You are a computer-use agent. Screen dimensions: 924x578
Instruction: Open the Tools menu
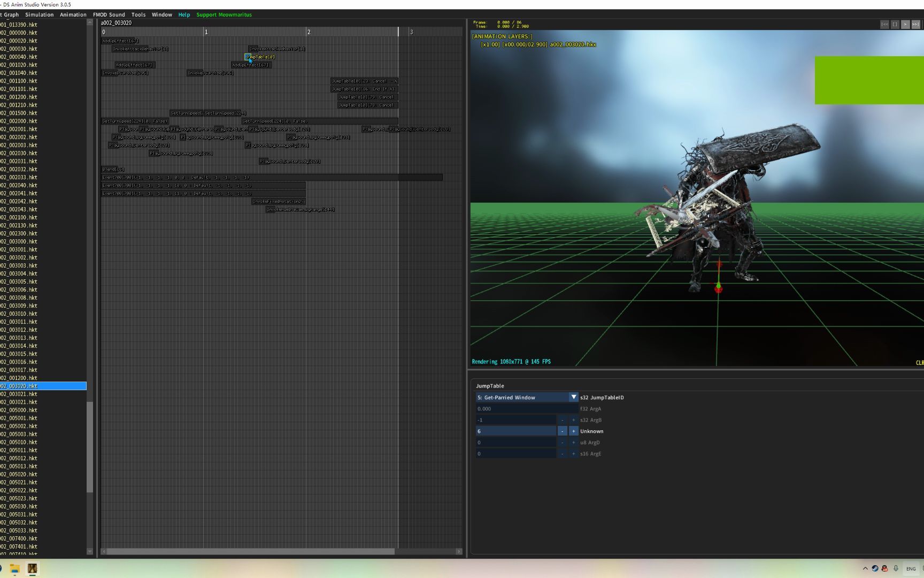[x=138, y=14]
